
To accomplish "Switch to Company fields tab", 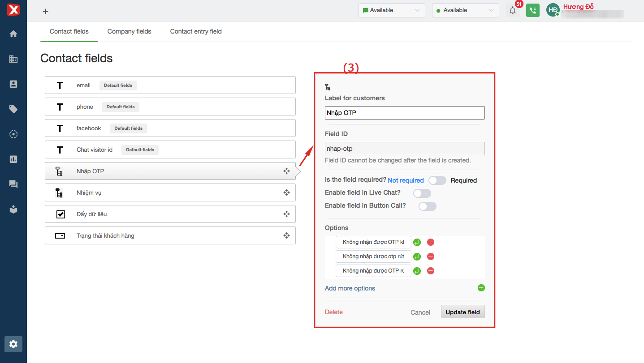I will (x=129, y=31).
